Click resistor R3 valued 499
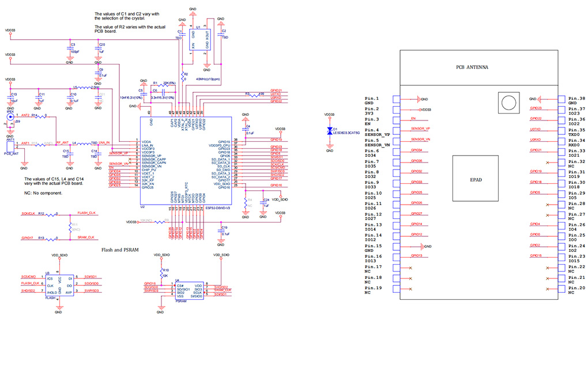The image size is (588, 392). coord(255,95)
